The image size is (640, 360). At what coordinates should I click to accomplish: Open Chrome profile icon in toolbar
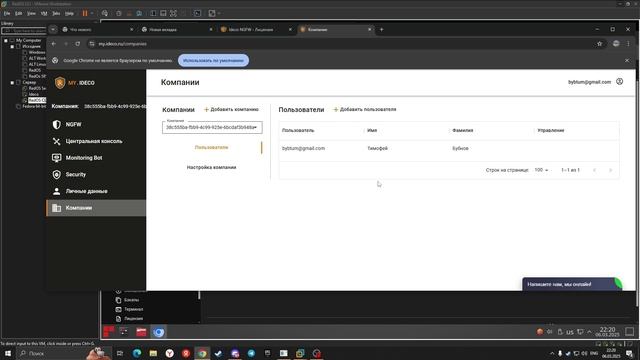(x=616, y=44)
